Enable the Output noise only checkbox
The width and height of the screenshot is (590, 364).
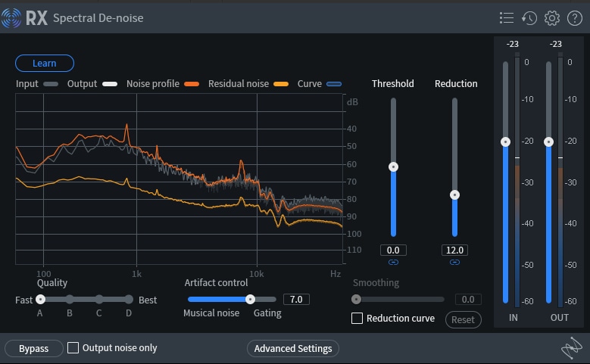pos(73,348)
